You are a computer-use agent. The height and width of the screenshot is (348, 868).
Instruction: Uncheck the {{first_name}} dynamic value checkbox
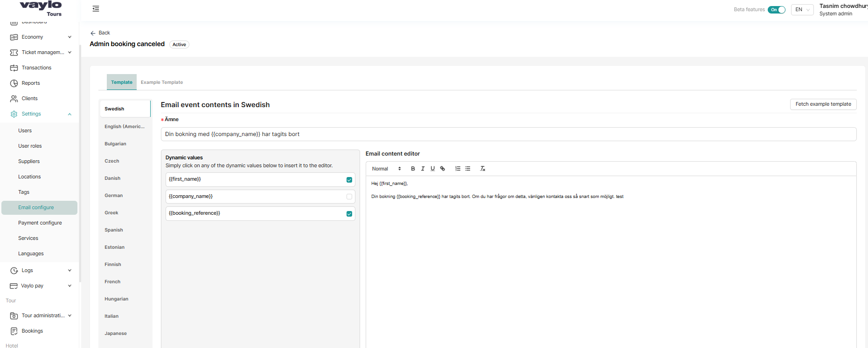click(x=349, y=180)
